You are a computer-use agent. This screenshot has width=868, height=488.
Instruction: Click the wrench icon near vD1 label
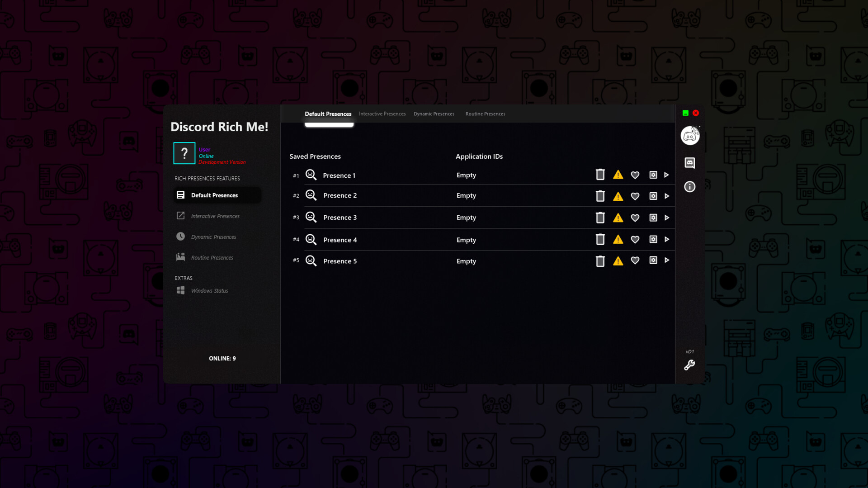point(689,365)
